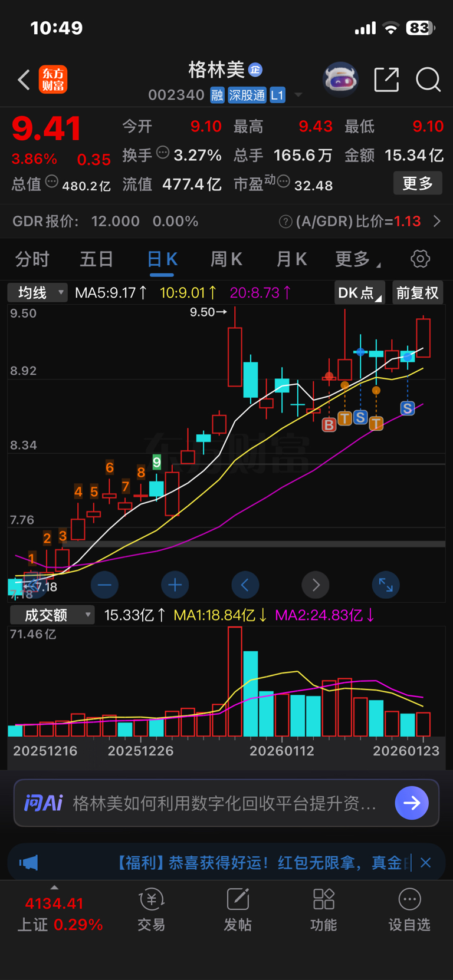Image resolution: width=453 pixels, height=980 pixels.
Task: Tap the latest red candlestick at far right
Action: point(423,337)
